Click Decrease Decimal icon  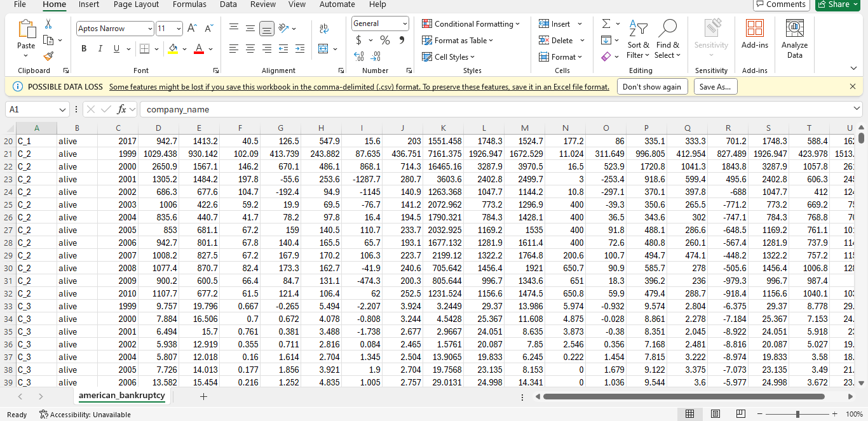[376, 56]
